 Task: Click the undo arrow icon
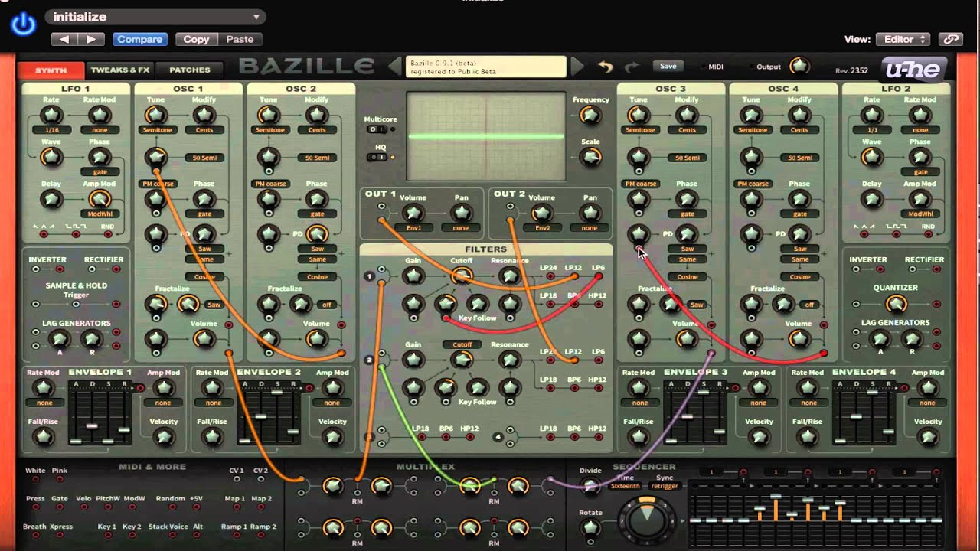coord(605,67)
